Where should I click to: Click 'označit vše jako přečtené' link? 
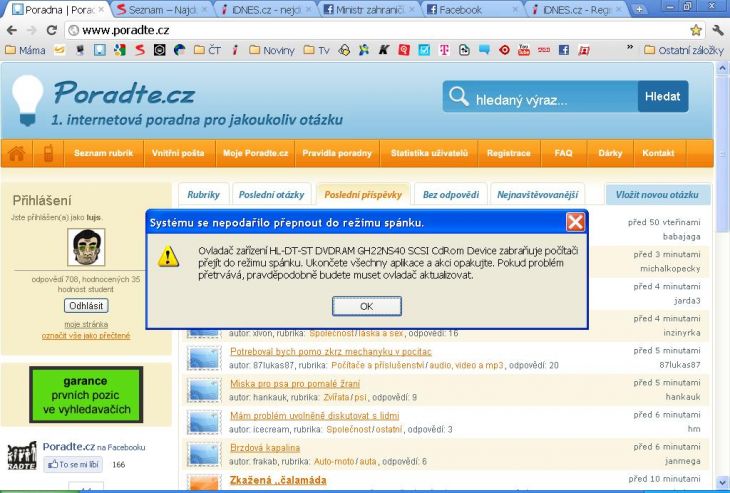click(86, 336)
